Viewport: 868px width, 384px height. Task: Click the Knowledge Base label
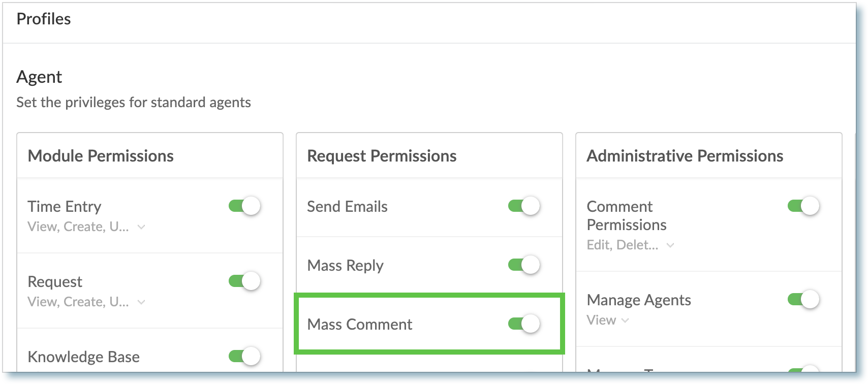83,357
